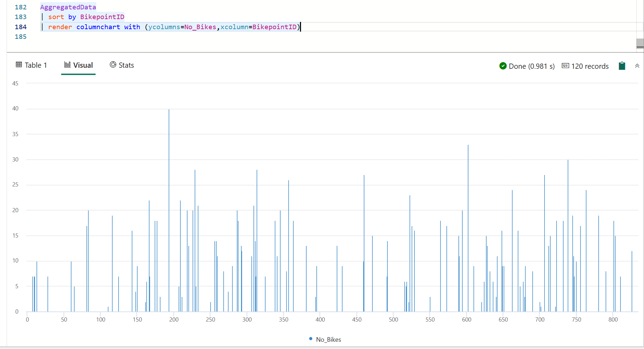This screenshot has width=644, height=349.
Task: Click the 120 records counter icon
Action: pyautogui.click(x=565, y=66)
